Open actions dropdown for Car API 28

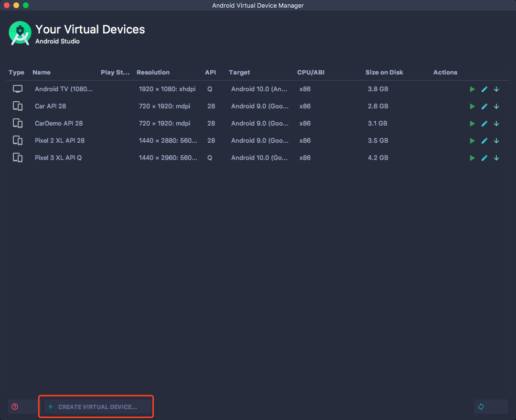[496, 106]
